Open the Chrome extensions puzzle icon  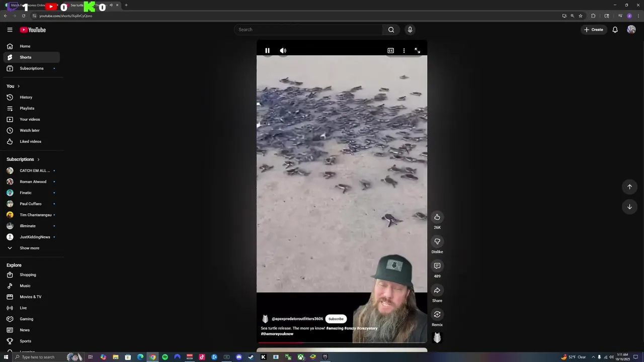pyautogui.click(x=593, y=16)
